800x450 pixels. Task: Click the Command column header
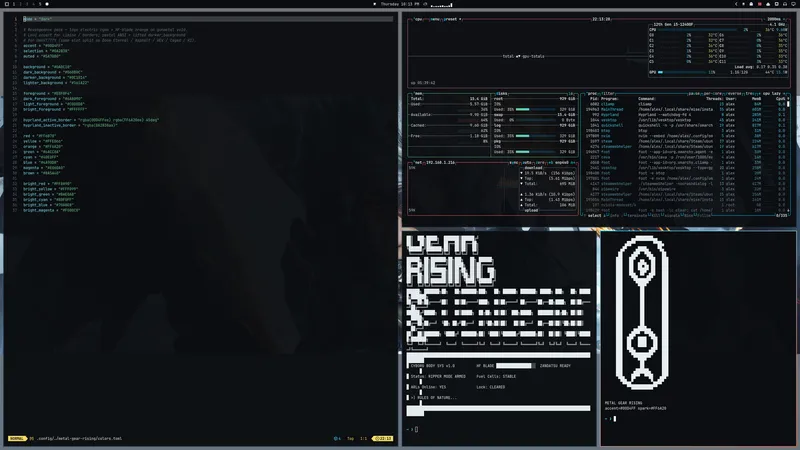(x=646, y=99)
